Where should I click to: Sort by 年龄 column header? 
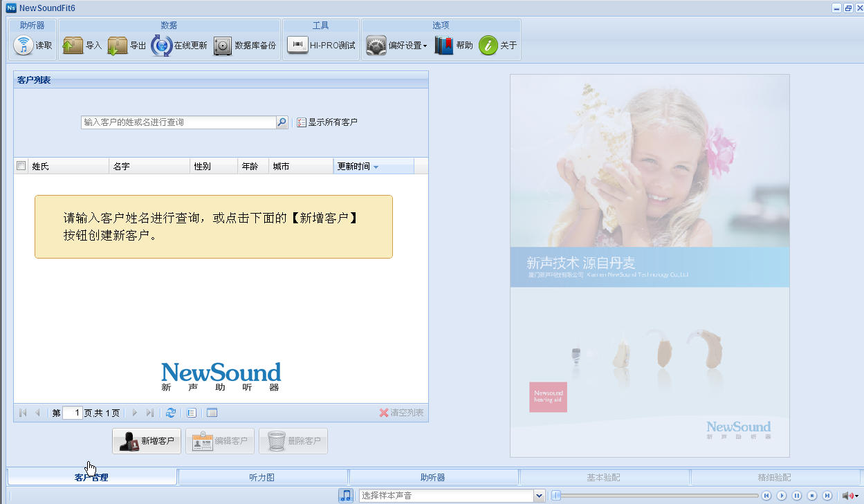pos(252,167)
